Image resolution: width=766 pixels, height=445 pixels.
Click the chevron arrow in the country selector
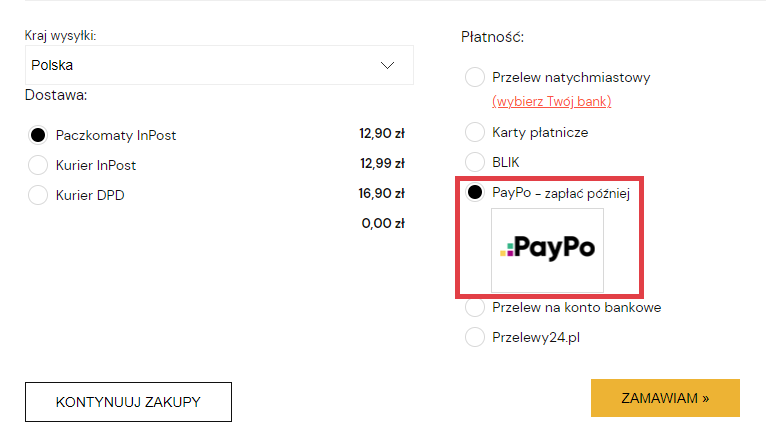click(389, 66)
